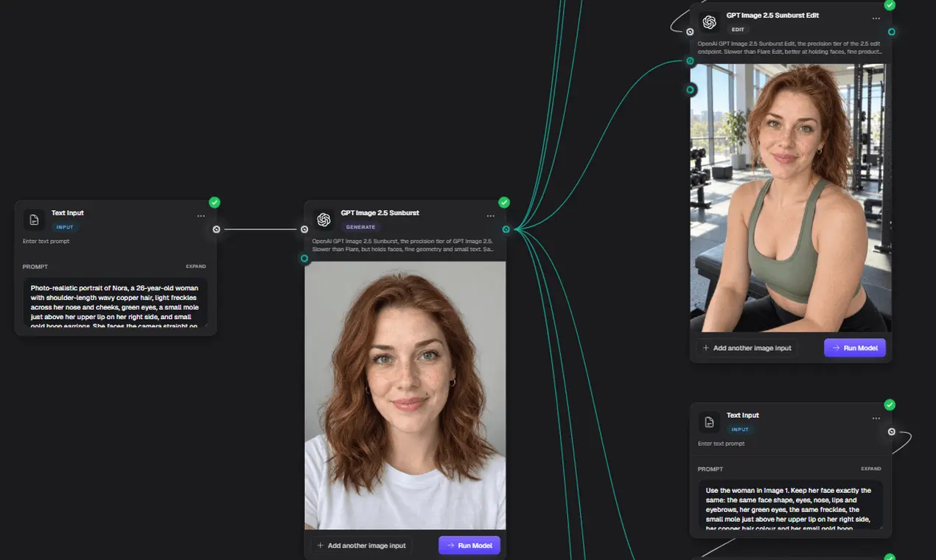Add another image input to the Sunburst generate node
The height and width of the screenshot is (560, 936).
tap(362, 545)
